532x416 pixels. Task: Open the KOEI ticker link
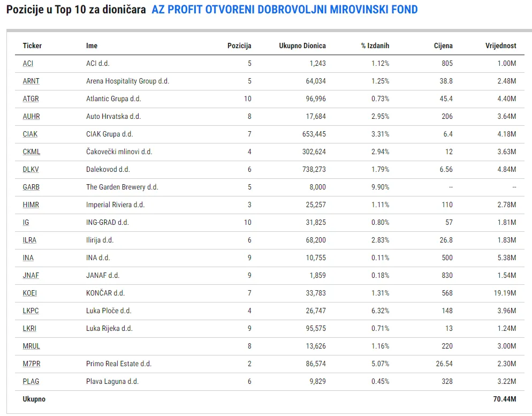(29, 293)
